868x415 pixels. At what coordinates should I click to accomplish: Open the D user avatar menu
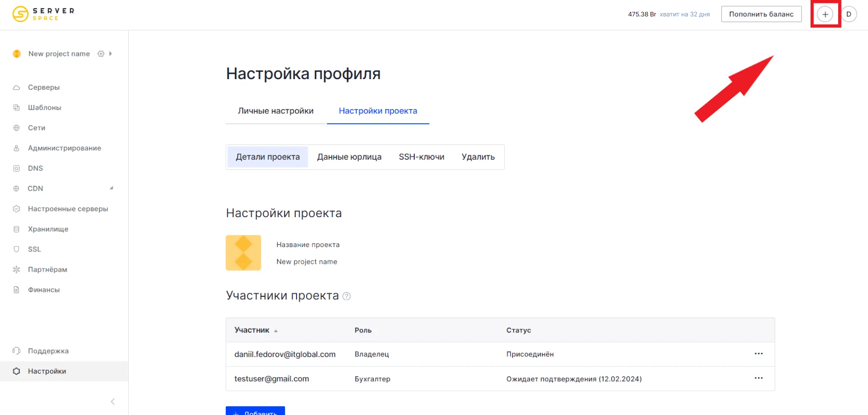coord(849,14)
